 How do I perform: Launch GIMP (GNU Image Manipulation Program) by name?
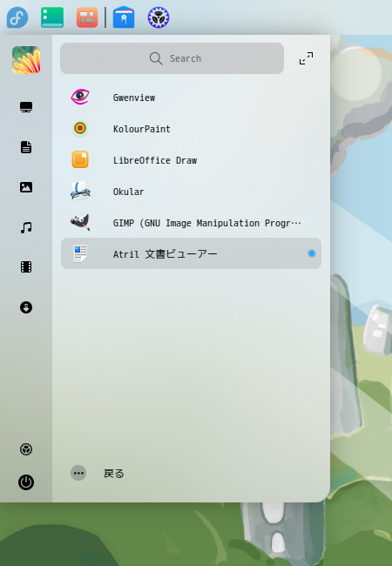click(x=206, y=224)
